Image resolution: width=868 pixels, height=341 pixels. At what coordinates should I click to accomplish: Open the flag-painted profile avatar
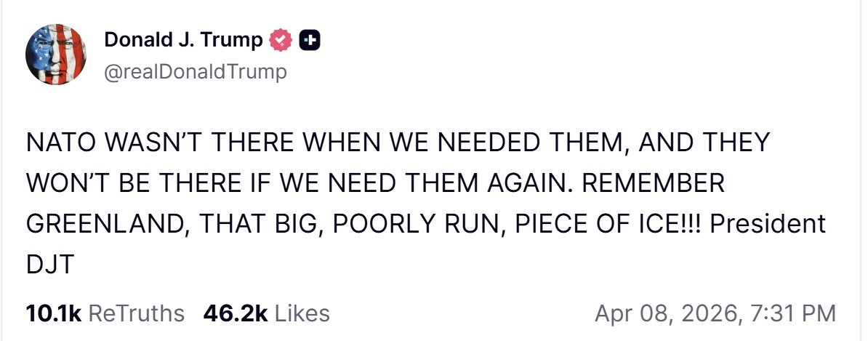tap(56, 55)
